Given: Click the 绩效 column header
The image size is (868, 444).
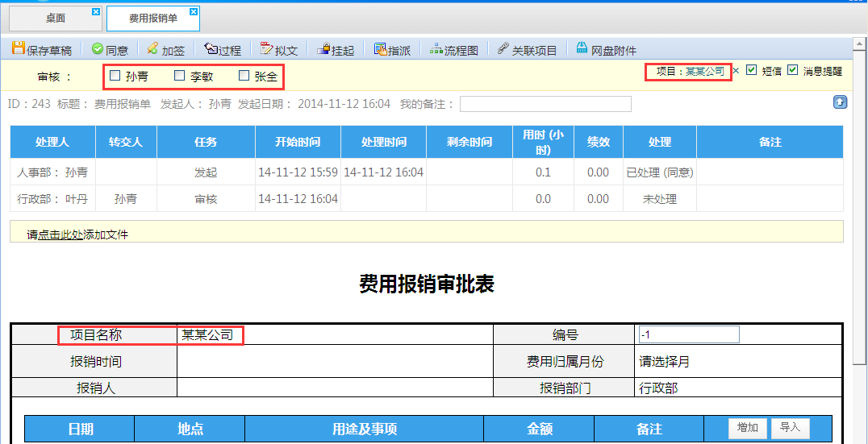Looking at the screenshot, I should coord(599,142).
